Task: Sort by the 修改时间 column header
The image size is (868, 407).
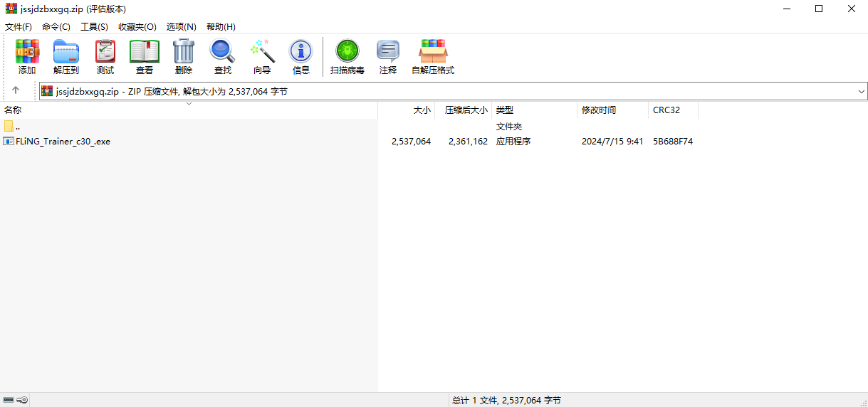Action: tap(613, 110)
